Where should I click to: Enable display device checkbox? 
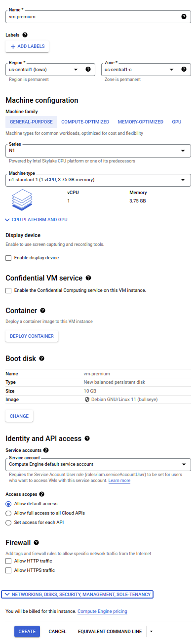tap(8, 258)
